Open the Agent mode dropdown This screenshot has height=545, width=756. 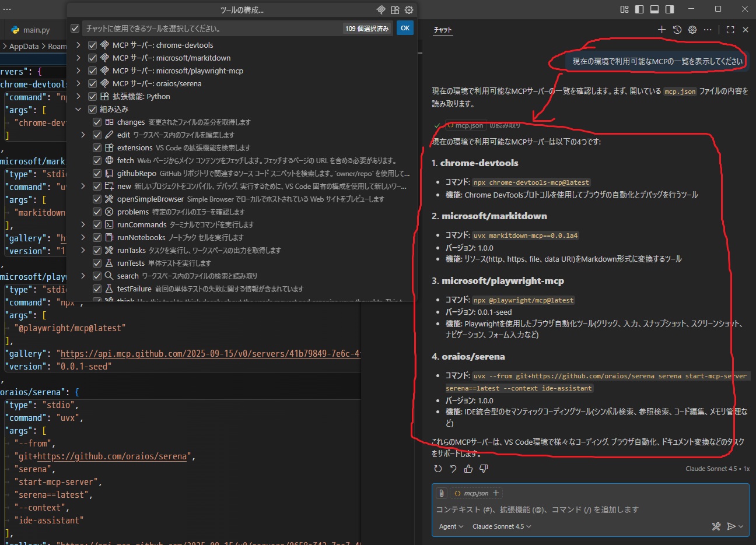coord(450,526)
